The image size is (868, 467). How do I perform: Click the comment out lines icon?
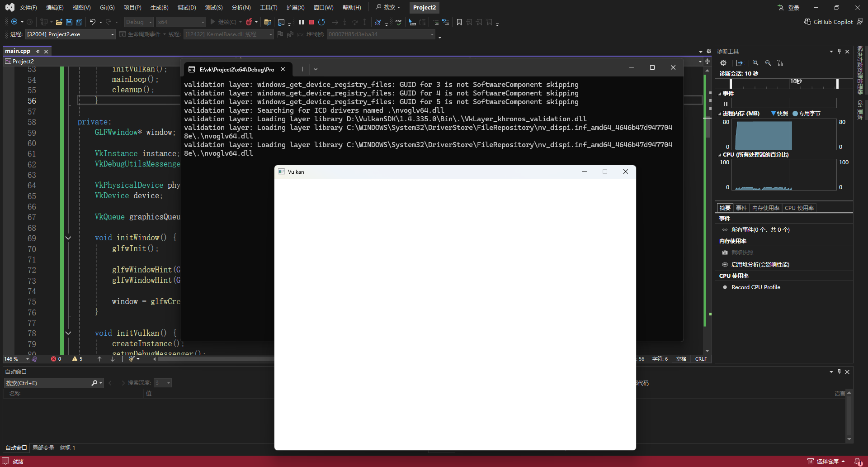tap(436, 22)
